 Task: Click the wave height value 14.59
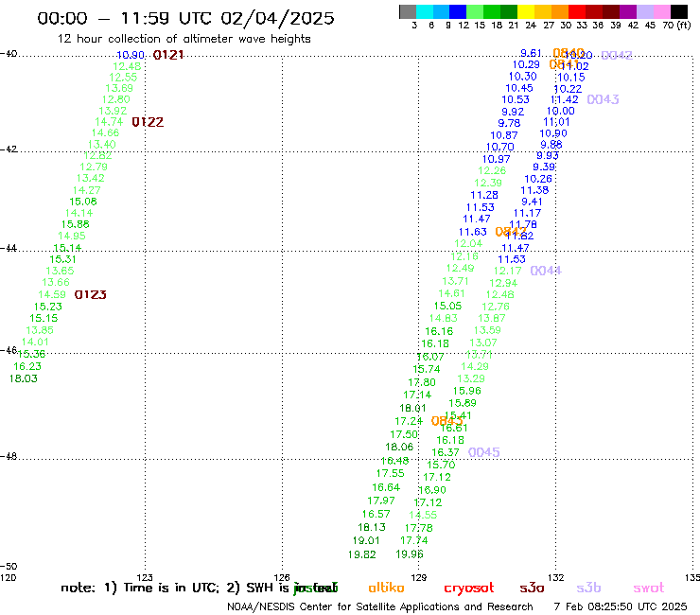tap(52, 295)
